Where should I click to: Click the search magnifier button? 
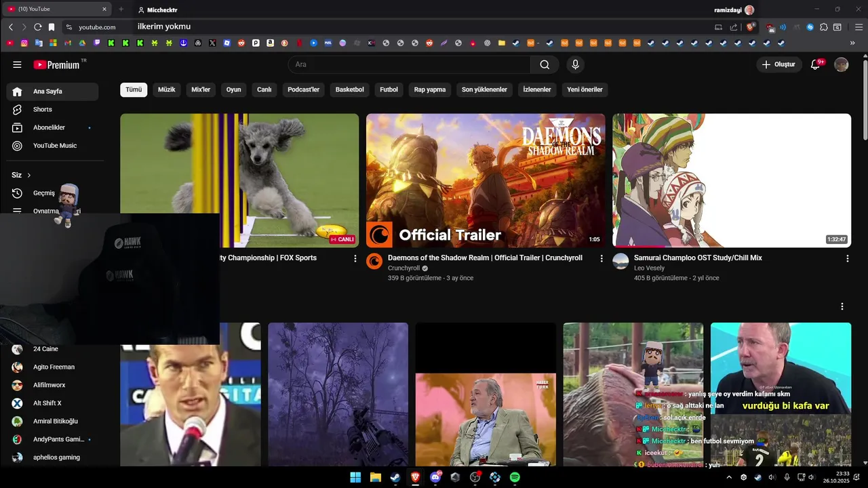pyautogui.click(x=545, y=64)
